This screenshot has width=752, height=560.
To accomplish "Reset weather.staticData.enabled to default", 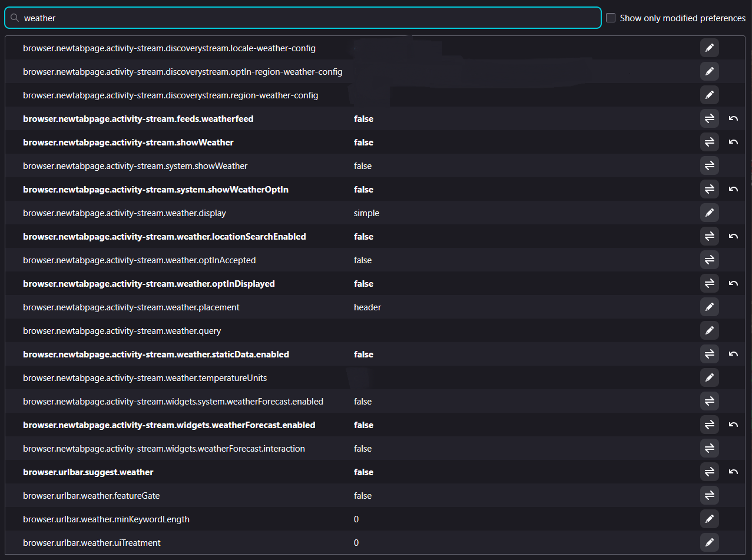I will click(733, 354).
